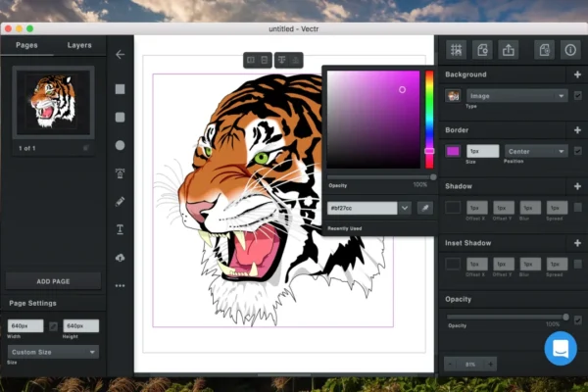Open the info icon
Viewport: 588px width, 392px height.
click(570, 50)
